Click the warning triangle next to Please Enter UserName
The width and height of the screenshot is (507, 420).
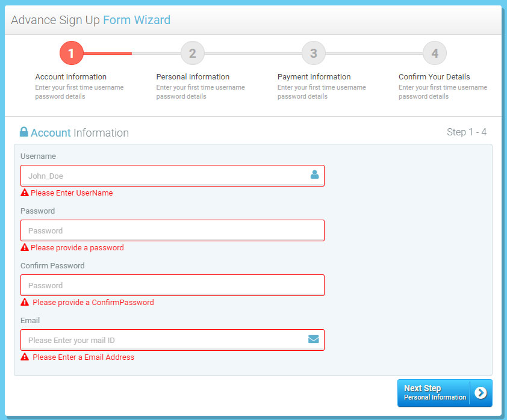click(24, 193)
